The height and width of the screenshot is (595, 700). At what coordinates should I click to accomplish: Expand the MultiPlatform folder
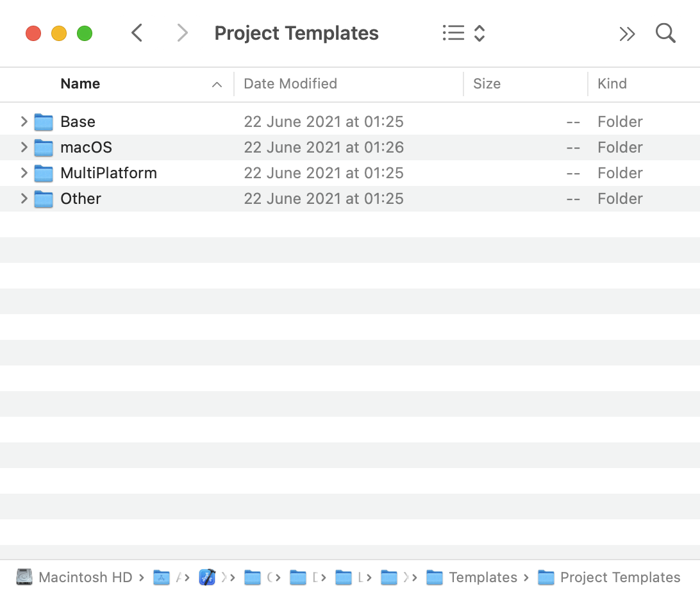pos(24,173)
